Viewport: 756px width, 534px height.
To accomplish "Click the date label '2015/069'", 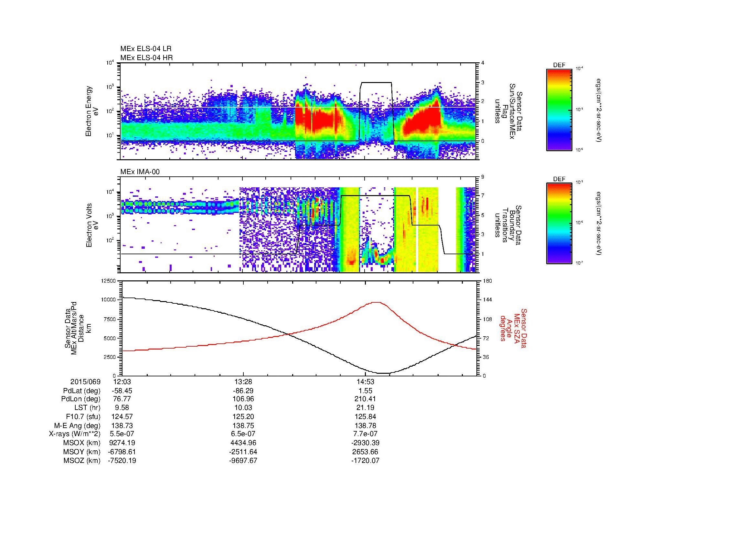I will point(86,382).
